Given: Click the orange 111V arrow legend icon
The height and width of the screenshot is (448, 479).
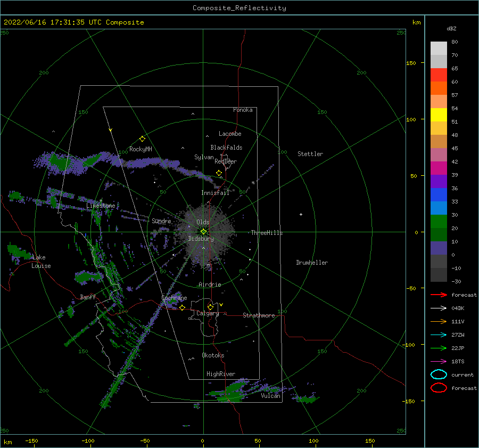Looking at the screenshot, I should point(439,321).
